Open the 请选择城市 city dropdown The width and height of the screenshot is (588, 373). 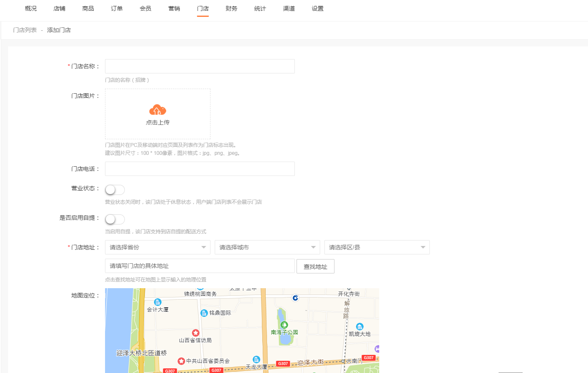267,247
